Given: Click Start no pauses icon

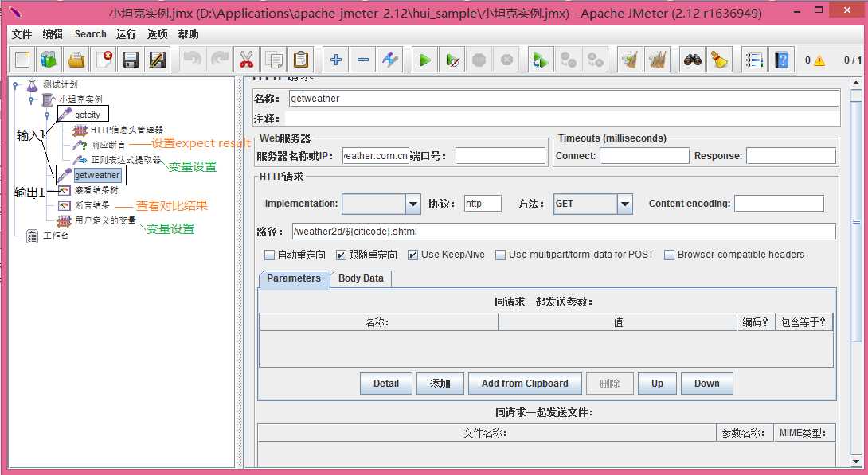Looking at the screenshot, I should 452,59.
